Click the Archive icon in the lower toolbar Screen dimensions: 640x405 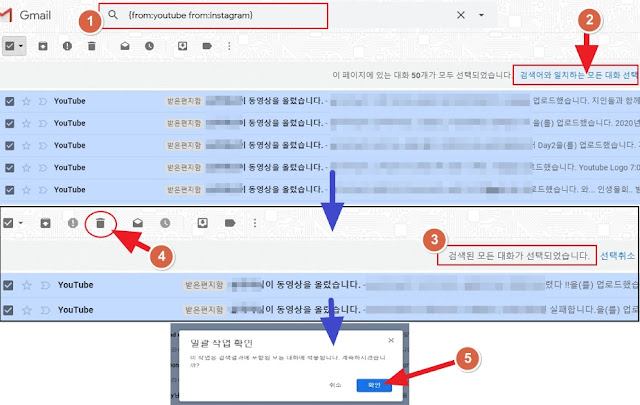click(x=45, y=223)
